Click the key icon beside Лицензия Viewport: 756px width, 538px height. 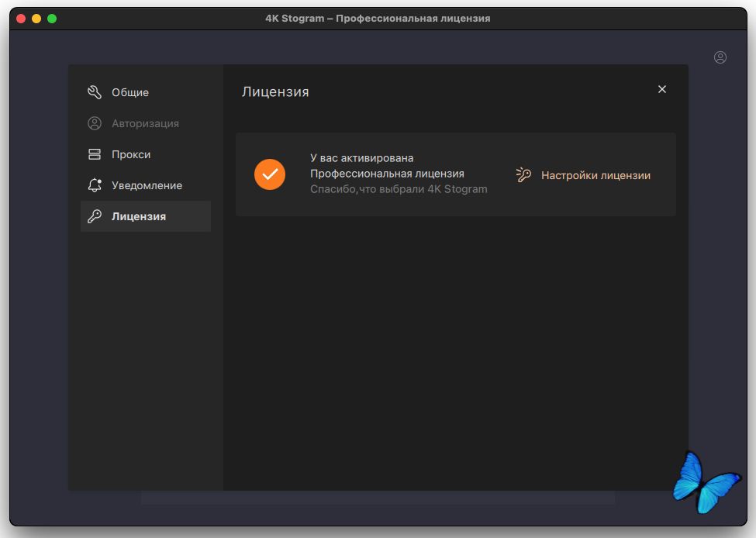pos(95,216)
